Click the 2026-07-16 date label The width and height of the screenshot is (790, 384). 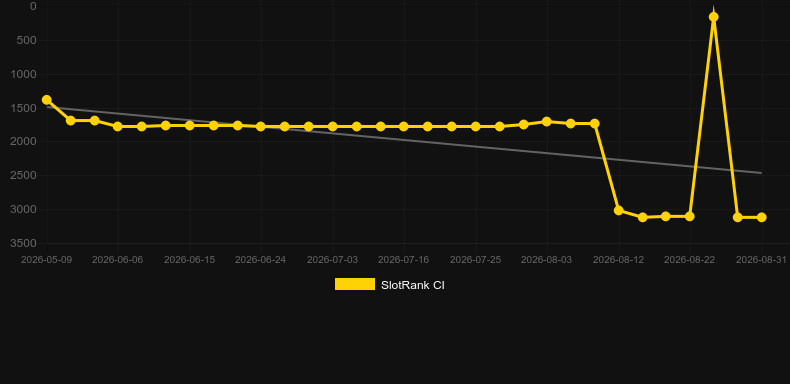pos(404,260)
